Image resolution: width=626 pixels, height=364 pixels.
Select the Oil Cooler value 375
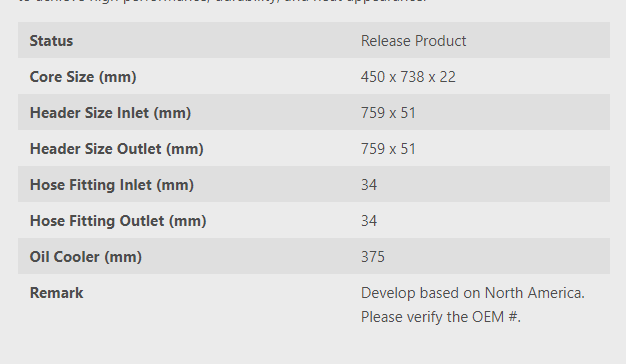pyautogui.click(x=373, y=257)
